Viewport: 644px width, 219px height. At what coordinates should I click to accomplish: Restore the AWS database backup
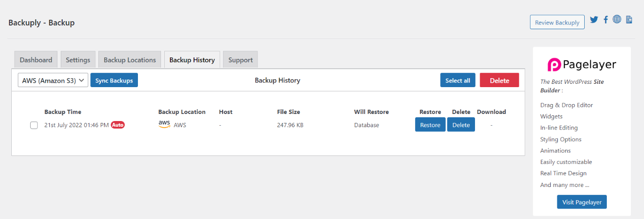click(x=430, y=125)
